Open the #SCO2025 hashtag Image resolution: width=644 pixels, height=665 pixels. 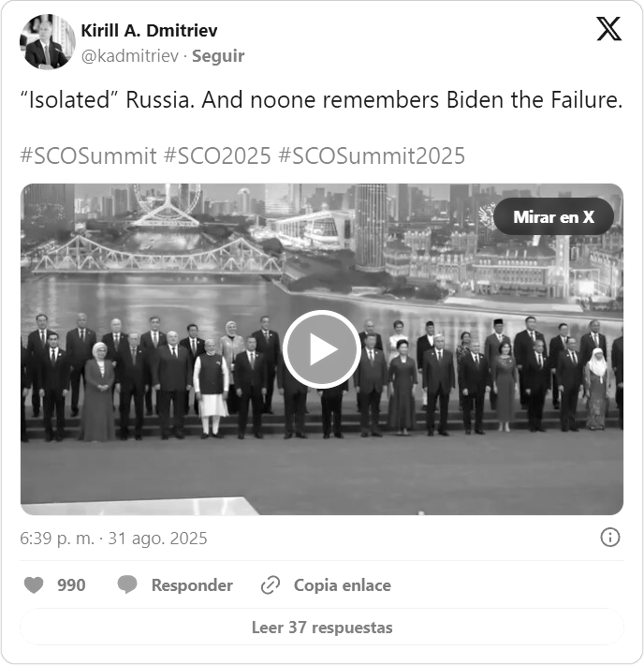tap(217, 155)
